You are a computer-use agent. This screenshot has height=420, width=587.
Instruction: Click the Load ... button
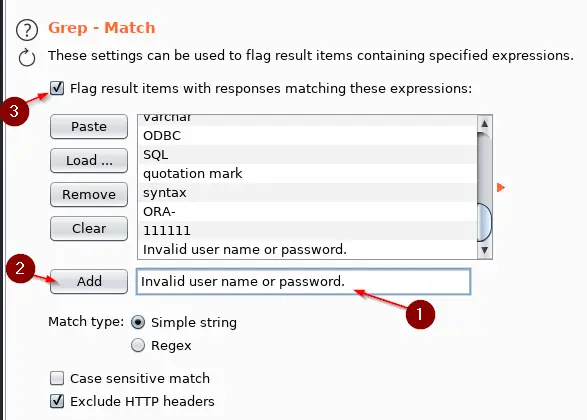tap(89, 161)
